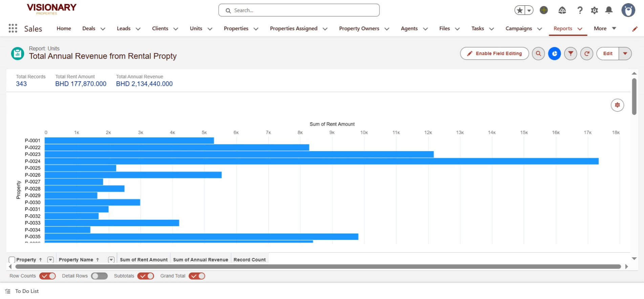Click the report search magnifier icon
The height and width of the screenshot is (299, 644).
coord(538,54)
